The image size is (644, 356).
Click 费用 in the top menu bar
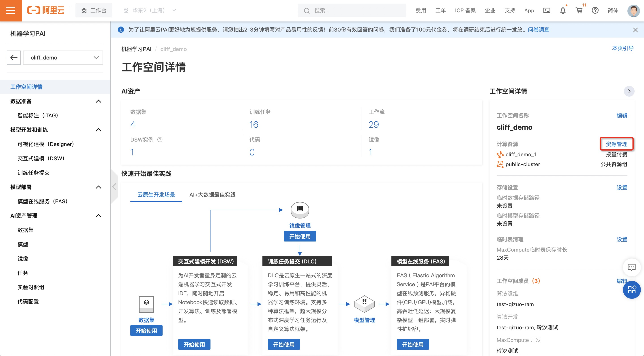tap(421, 10)
